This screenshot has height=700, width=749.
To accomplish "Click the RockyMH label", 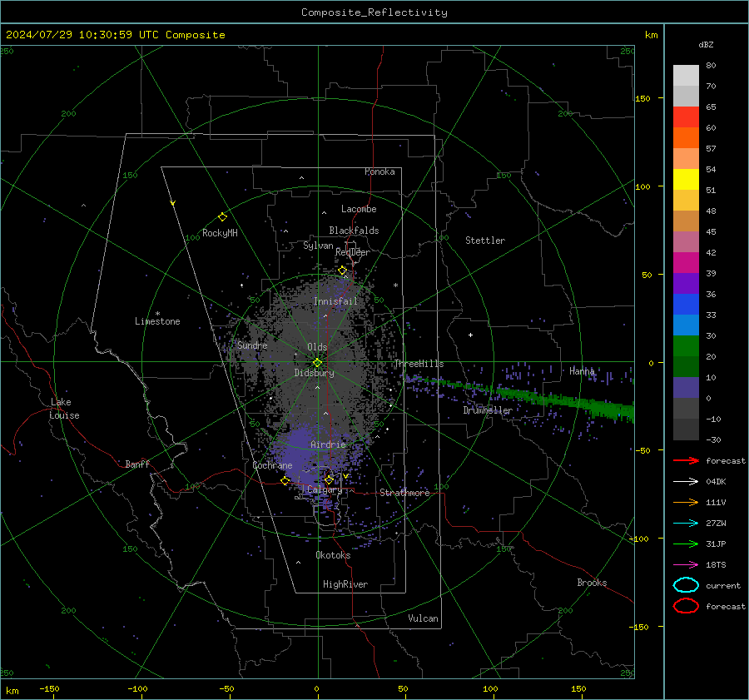I will pyautogui.click(x=220, y=233).
